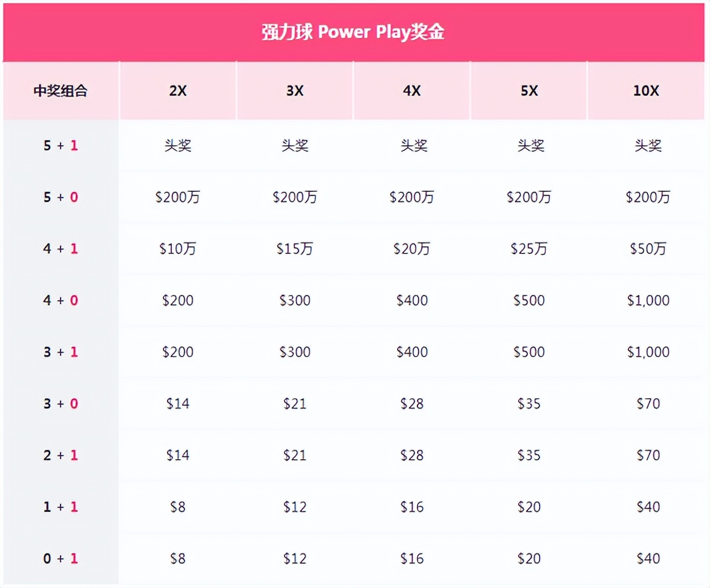The image size is (710, 588).
Task: Click $14 in the 3 + 0 row
Action: 178,404
